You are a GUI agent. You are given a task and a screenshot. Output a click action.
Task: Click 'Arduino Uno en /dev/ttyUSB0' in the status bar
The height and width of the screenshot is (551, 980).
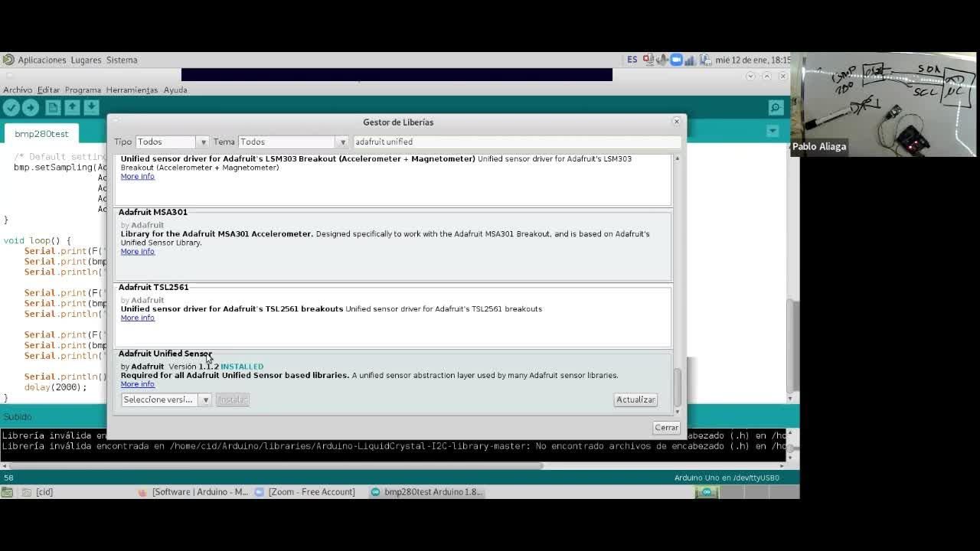click(727, 478)
